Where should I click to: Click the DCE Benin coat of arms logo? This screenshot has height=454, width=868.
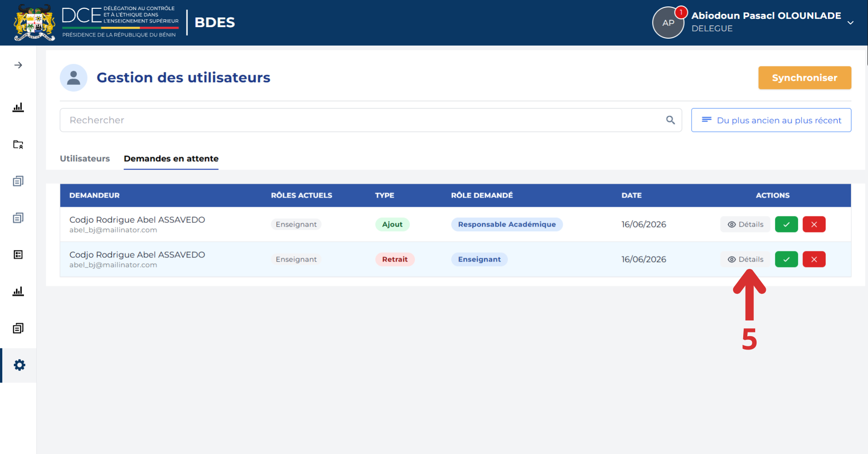[35, 22]
